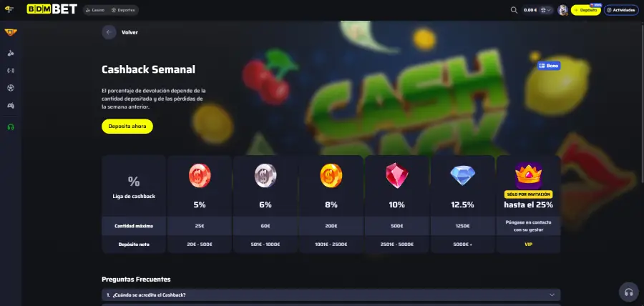
Task: Open the live betting sidebar icon
Action: click(x=11, y=71)
